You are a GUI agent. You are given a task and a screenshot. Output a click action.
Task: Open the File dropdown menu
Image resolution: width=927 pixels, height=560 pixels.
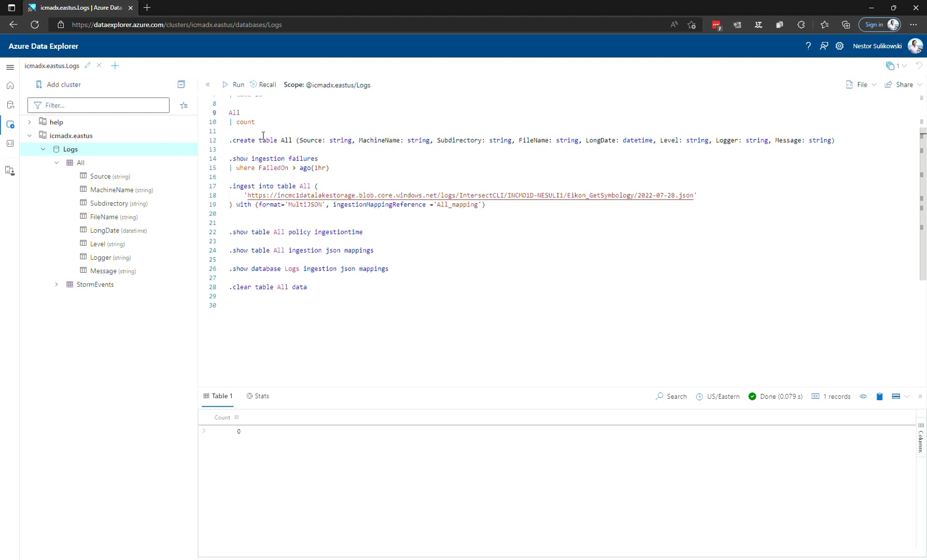click(x=861, y=85)
